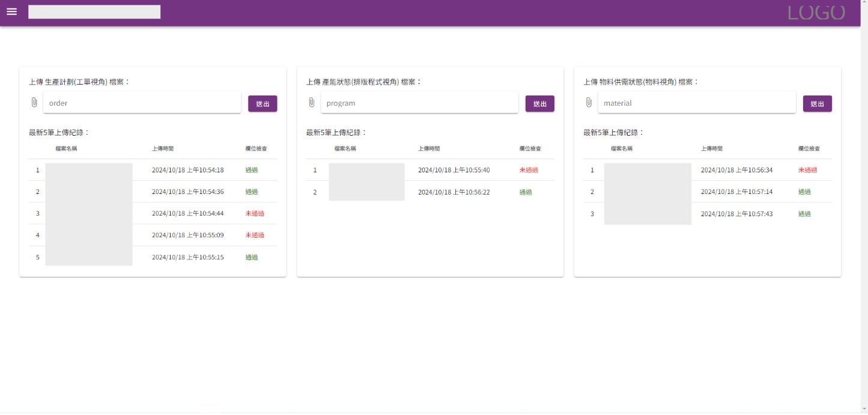Click 未通過 status for 10:56:34 material upload
The width and height of the screenshot is (868, 415).
pos(807,170)
